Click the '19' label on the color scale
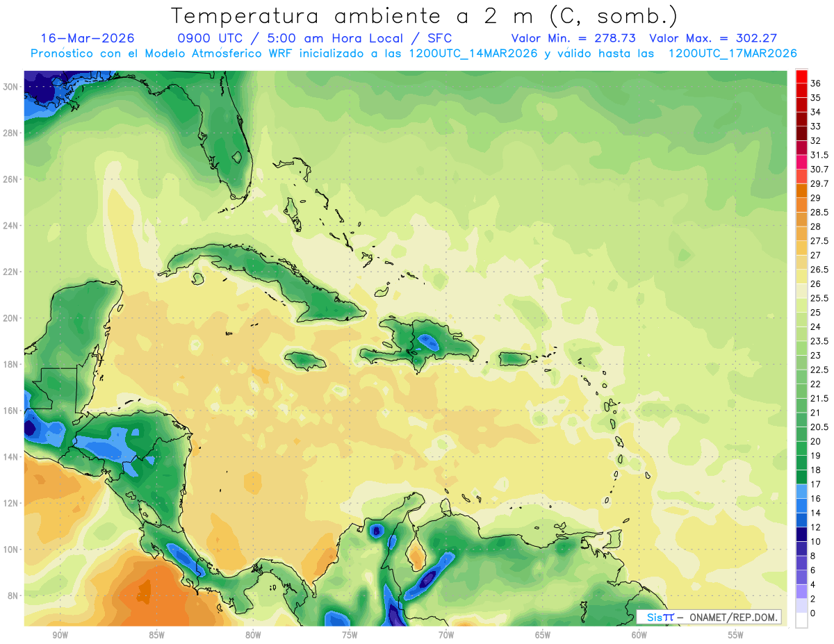The height and width of the screenshot is (644, 834). [816, 456]
